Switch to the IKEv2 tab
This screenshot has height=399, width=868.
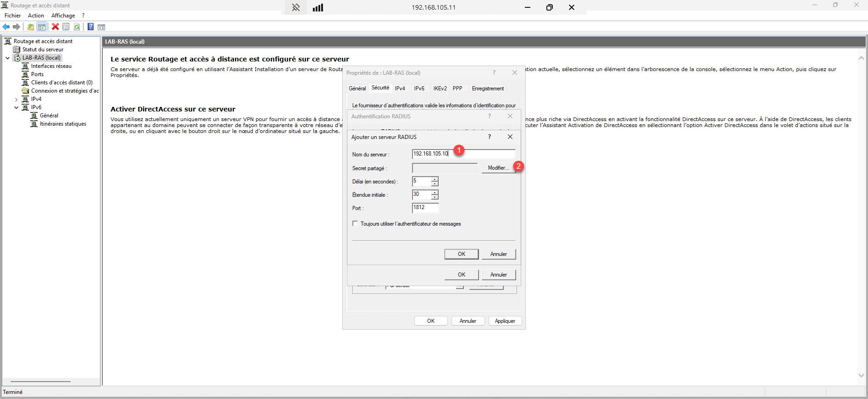point(440,89)
